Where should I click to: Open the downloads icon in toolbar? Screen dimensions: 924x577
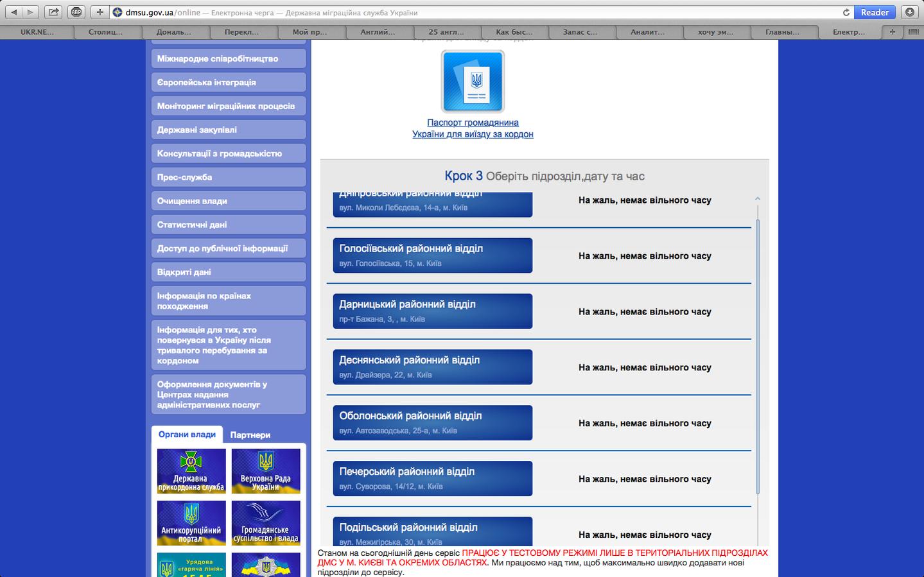coord(909,12)
